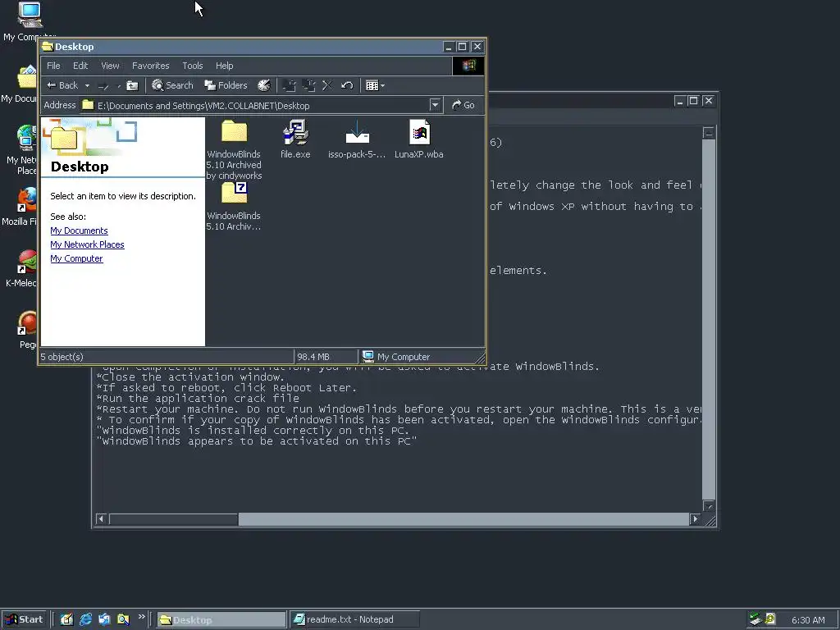Viewport: 840px width, 630px height.
Task: Open the Outlook Express Quick Launch icon
Action: pos(104,620)
